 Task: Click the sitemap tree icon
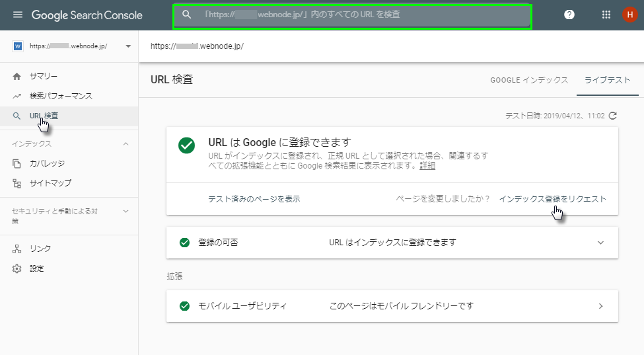(17, 183)
